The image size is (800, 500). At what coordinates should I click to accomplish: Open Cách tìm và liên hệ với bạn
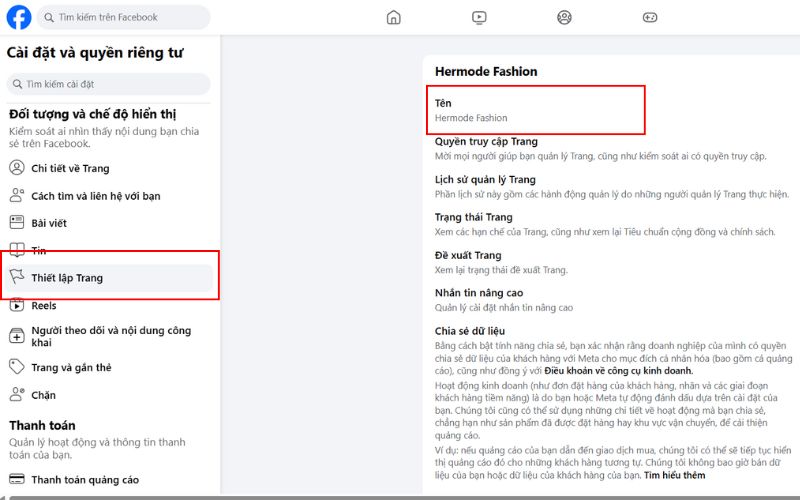pyautogui.click(x=110, y=195)
